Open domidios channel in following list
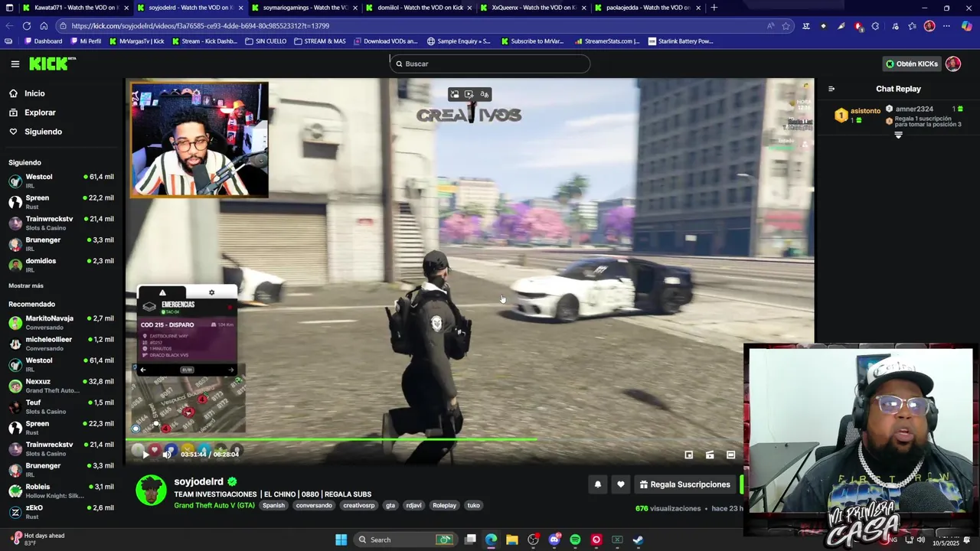 tap(61, 265)
